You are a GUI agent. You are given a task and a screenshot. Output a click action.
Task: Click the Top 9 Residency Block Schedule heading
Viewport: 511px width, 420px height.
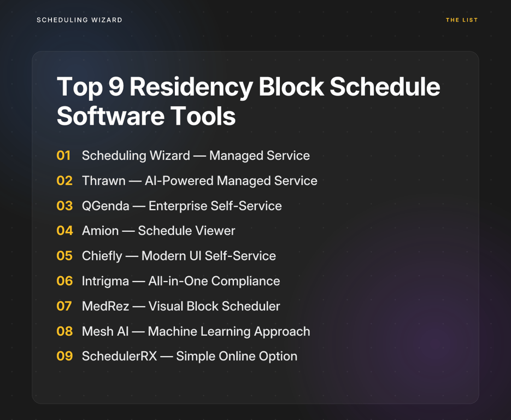click(248, 101)
